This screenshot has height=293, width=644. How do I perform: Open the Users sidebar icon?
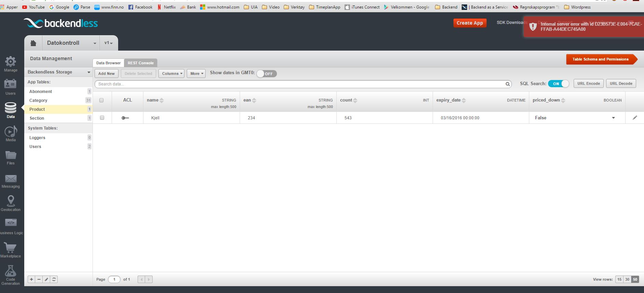10,84
